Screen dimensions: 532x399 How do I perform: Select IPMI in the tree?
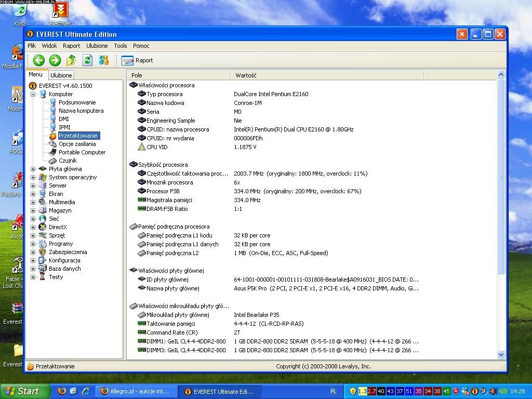[64, 128]
